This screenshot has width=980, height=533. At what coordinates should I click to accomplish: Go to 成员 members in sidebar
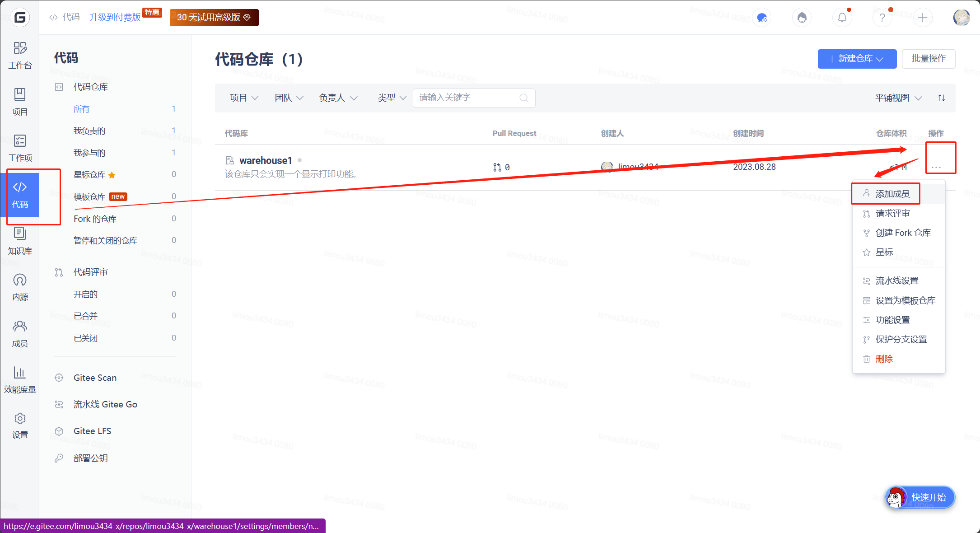(x=20, y=333)
